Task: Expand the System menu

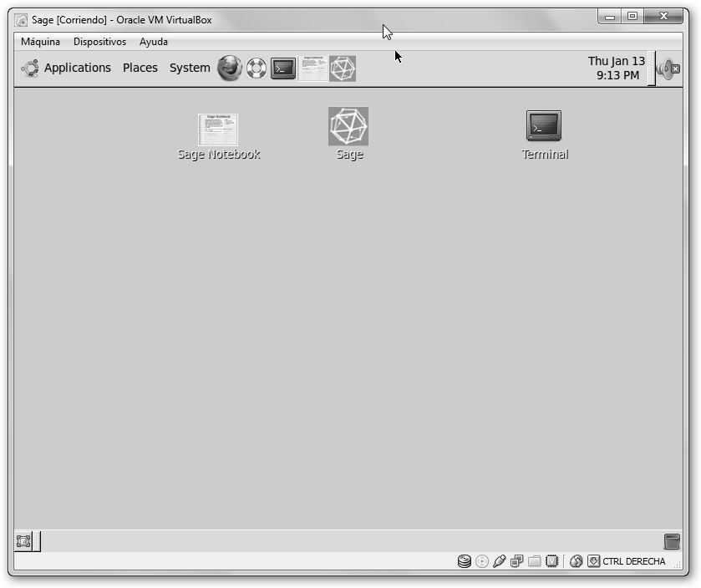Action: coord(190,68)
